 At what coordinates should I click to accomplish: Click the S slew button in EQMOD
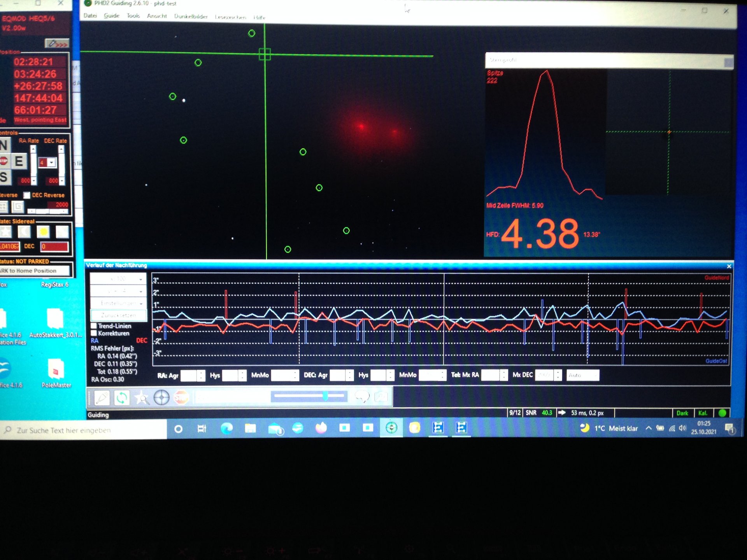click(x=4, y=177)
